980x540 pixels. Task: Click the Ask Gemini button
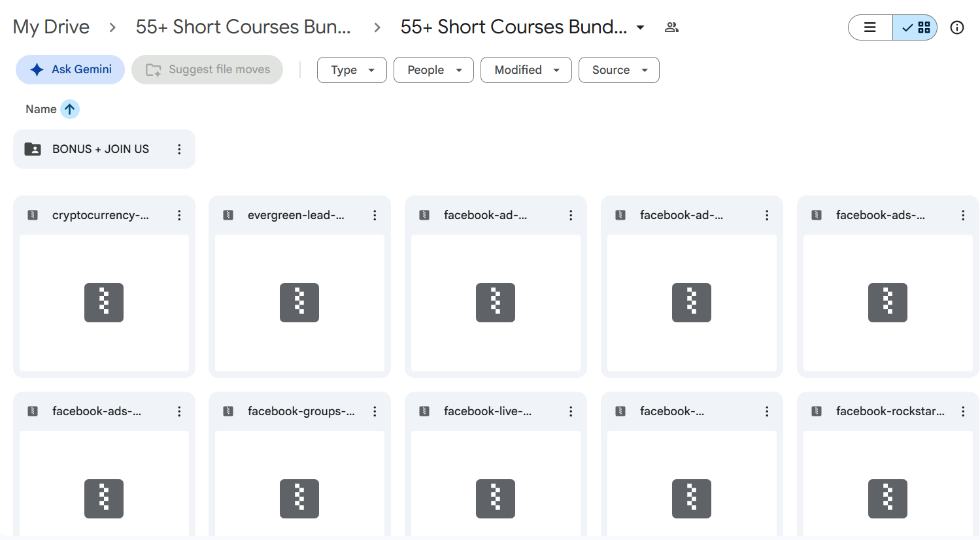[70, 69]
